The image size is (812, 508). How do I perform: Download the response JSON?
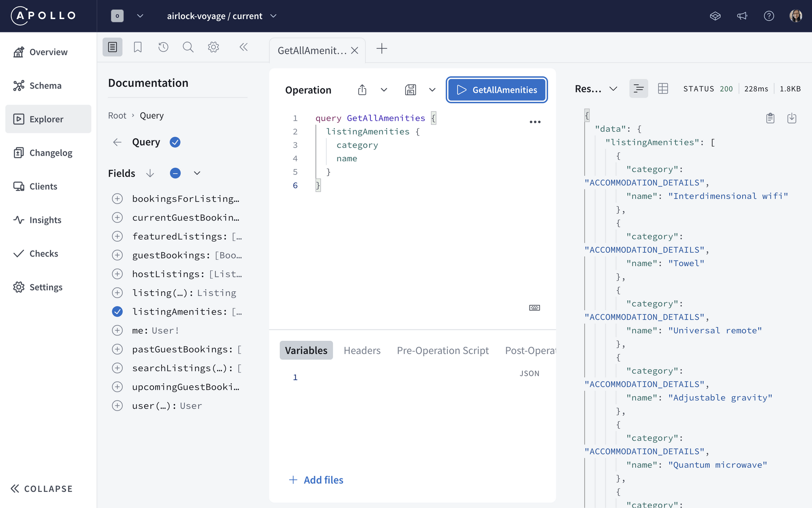[x=792, y=118]
